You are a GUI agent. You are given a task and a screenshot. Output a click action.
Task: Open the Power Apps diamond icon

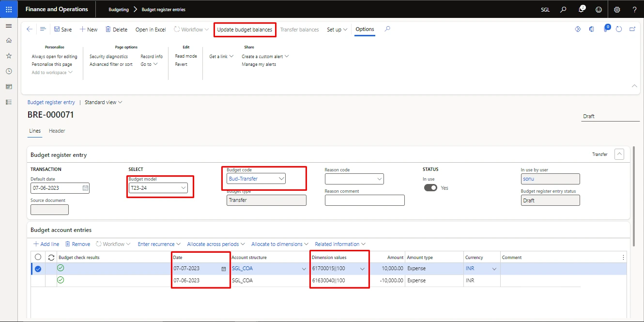578,29
